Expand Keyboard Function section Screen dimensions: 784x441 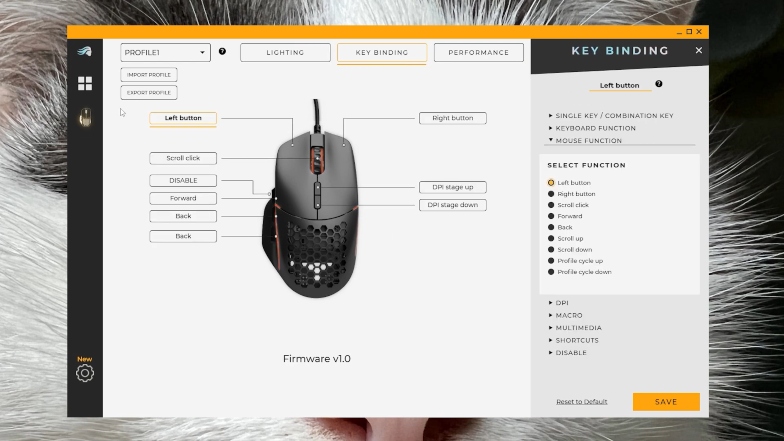[592, 128]
